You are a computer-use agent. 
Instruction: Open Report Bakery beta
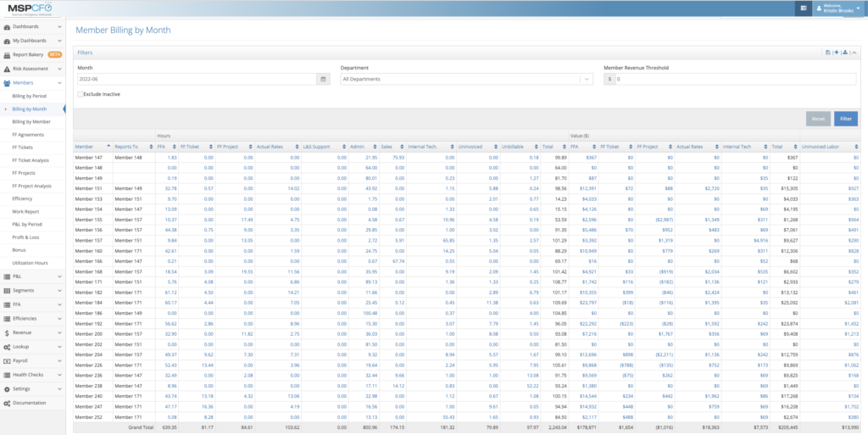point(32,55)
